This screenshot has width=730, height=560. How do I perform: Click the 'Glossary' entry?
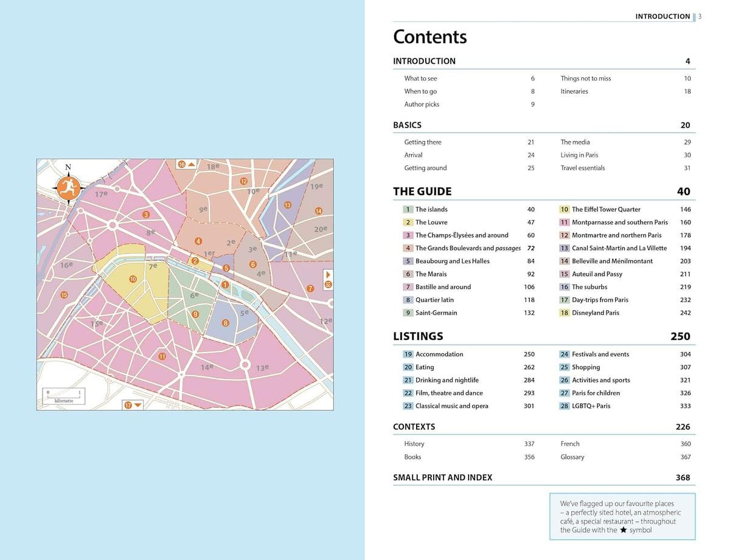(x=572, y=457)
